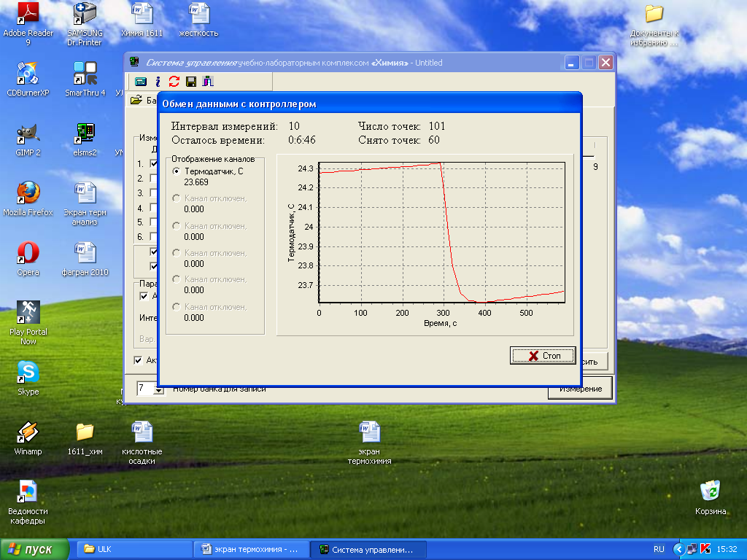Click the RU language indicator in the tray

[x=659, y=549]
